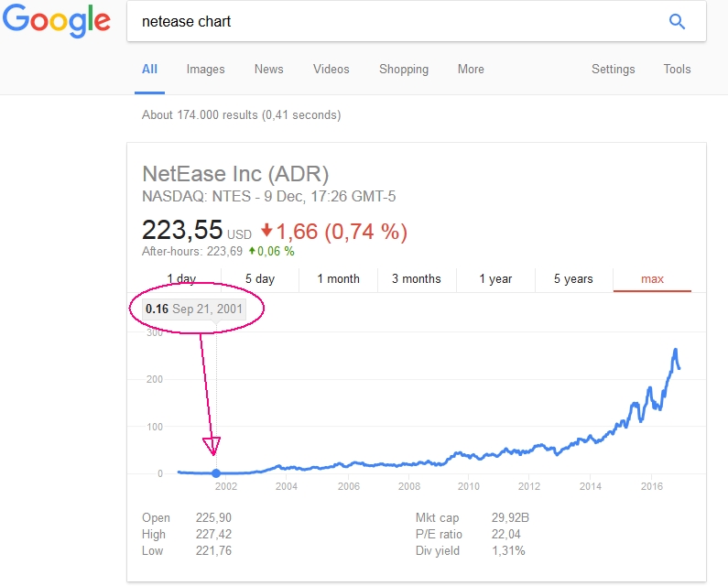Click the blue search magnifier icon
Viewport: 728px width, 586px height.
coord(678,22)
